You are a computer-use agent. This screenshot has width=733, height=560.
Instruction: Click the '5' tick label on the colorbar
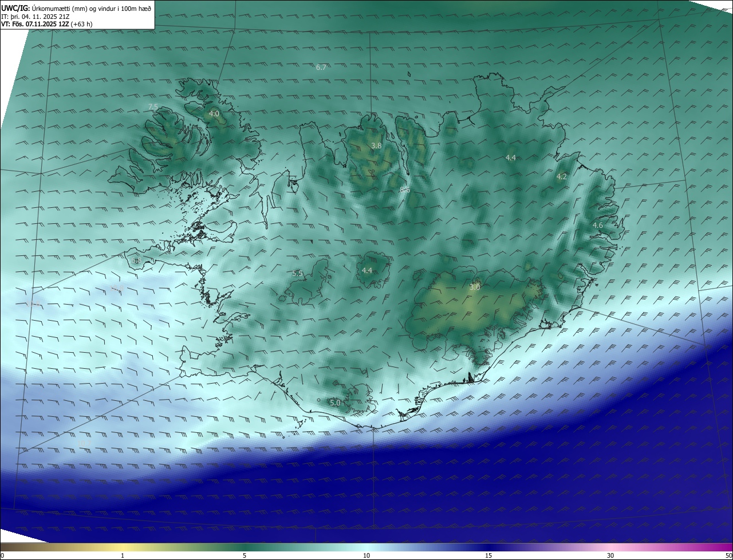pyautogui.click(x=245, y=555)
